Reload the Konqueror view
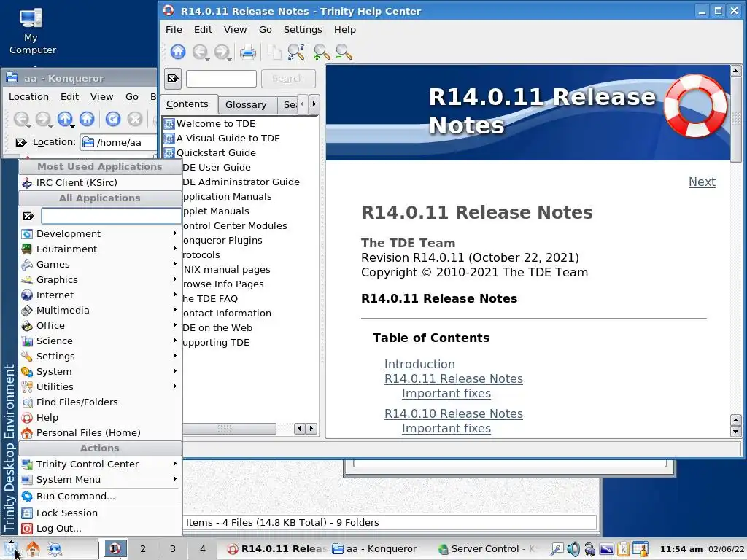 [113, 119]
